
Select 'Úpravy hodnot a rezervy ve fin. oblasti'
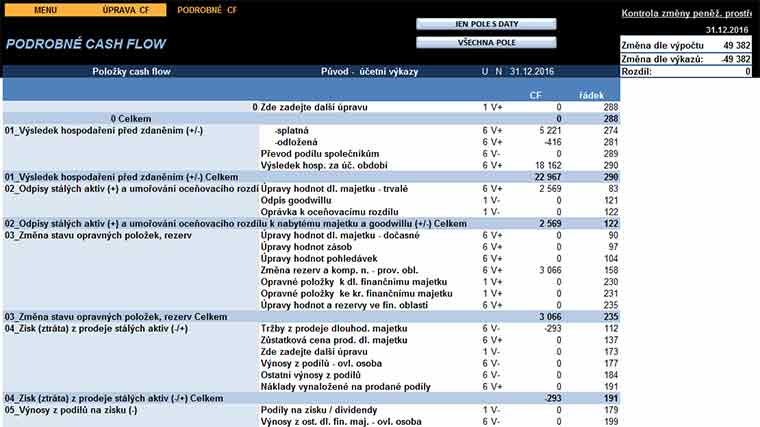[x=344, y=305]
